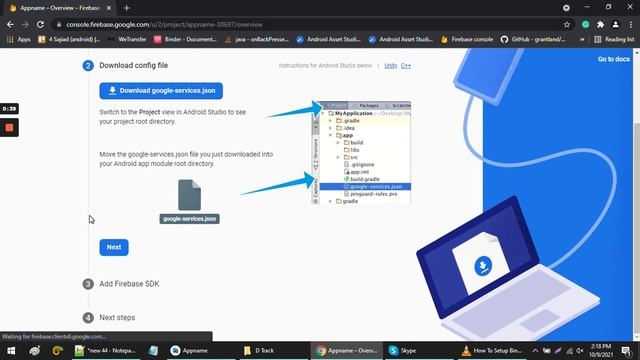Open the Extensions puzzle icon

point(600,24)
